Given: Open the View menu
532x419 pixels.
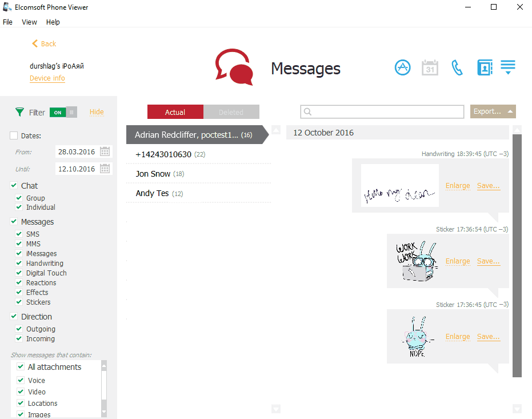Looking at the screenshot, I should tap(29, 22).
